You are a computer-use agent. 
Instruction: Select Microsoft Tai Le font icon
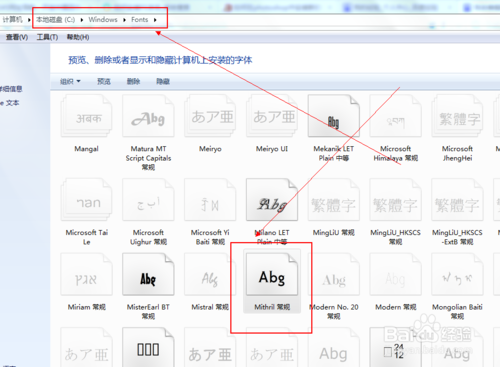86,200
